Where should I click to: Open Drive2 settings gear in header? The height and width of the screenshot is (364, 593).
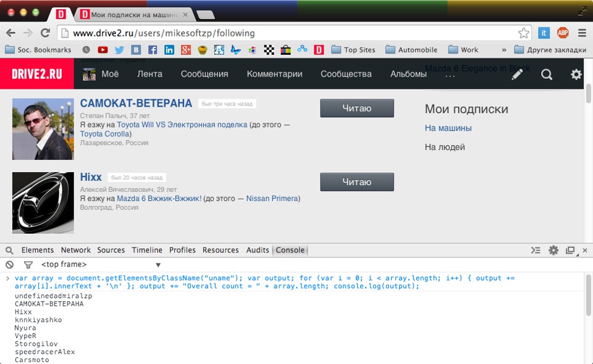pos(576,75)
